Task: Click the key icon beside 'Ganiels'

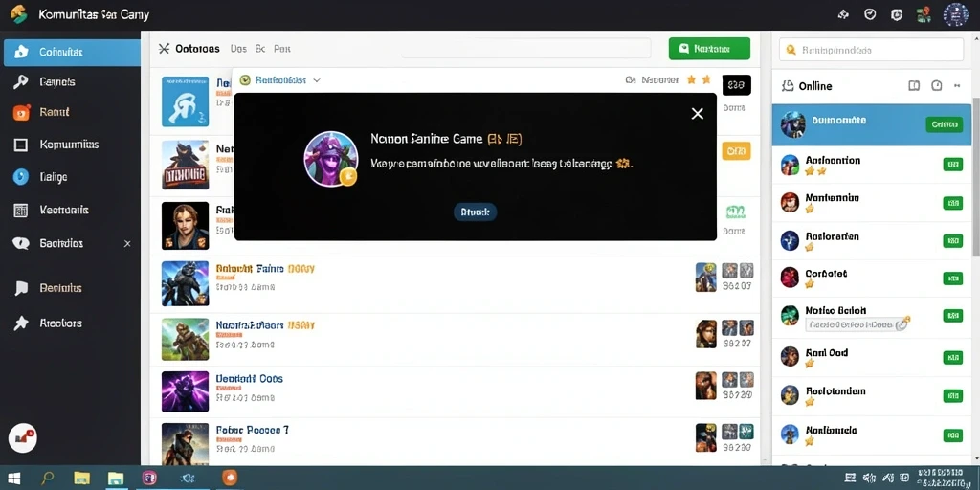Action: 21,82
